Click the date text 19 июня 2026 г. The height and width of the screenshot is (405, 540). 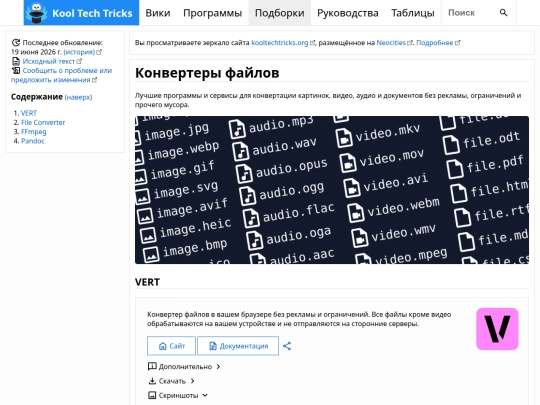point(36,52)
